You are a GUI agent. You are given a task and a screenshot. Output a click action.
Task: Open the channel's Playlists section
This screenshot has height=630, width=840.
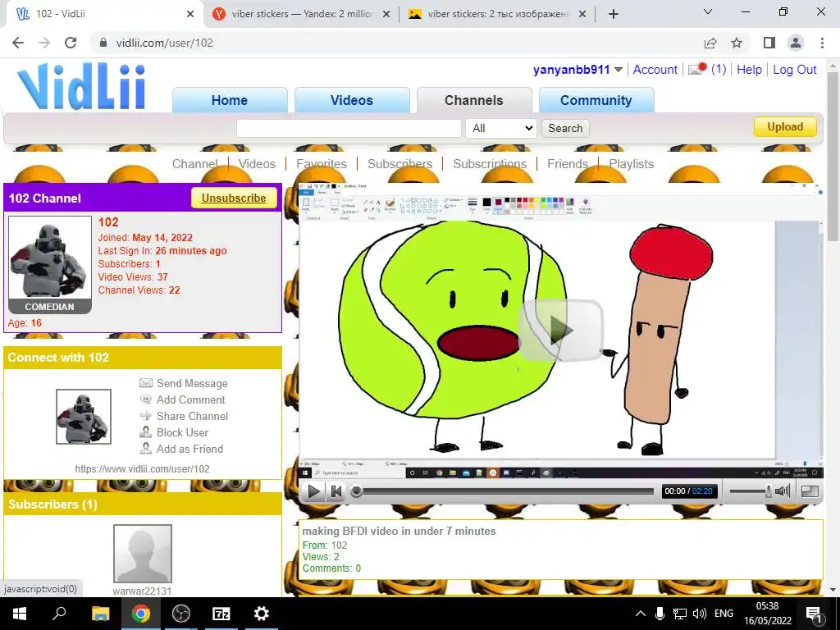631,164
